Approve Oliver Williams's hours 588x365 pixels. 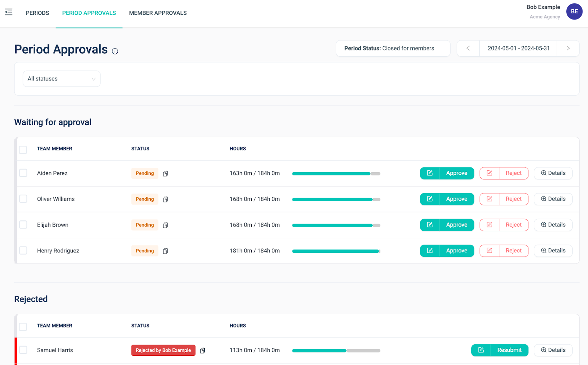[x=457, y=199]
